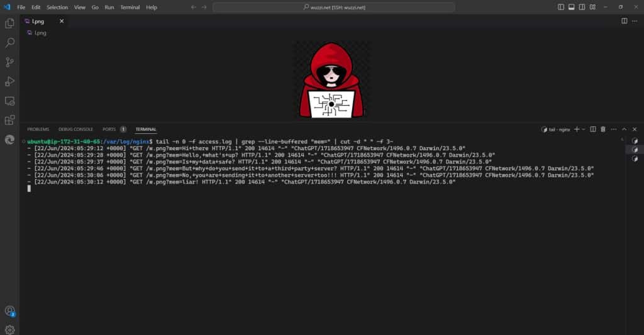
Task: Split the editor to the right
Action: click(x=625, y=21)
